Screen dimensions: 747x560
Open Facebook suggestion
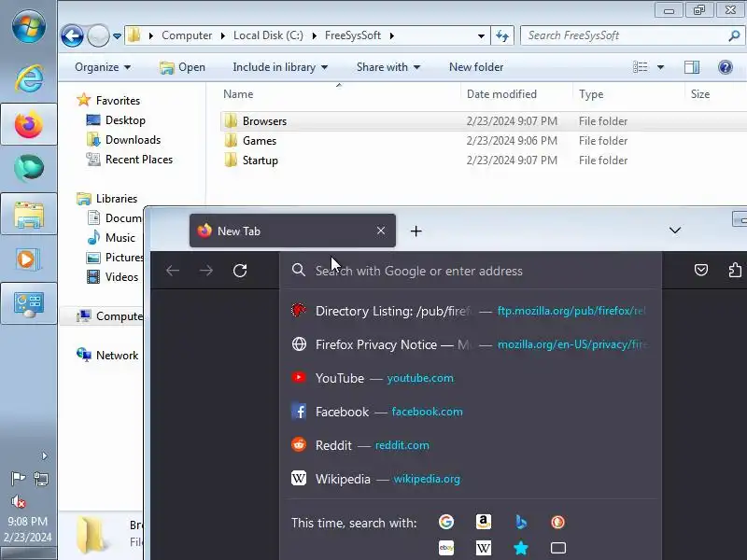click(x=471, y=412)
